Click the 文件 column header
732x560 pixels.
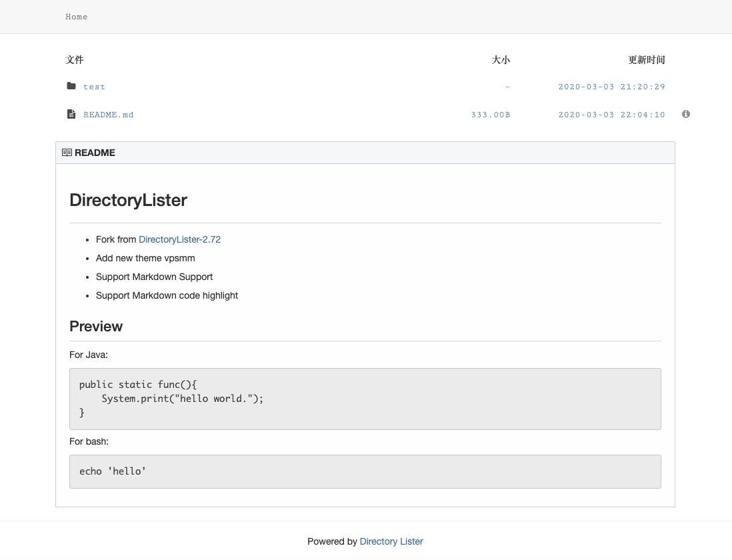click(x=75, y=60)
